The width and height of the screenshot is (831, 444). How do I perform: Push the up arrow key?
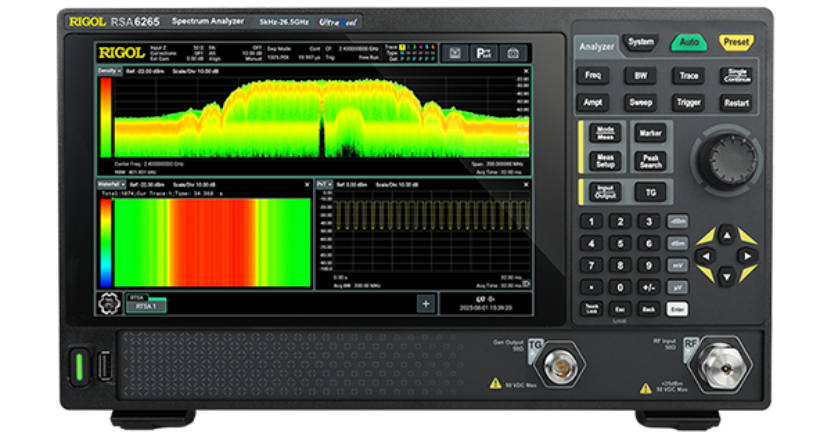pyautogui.click(x=727, y=235)
